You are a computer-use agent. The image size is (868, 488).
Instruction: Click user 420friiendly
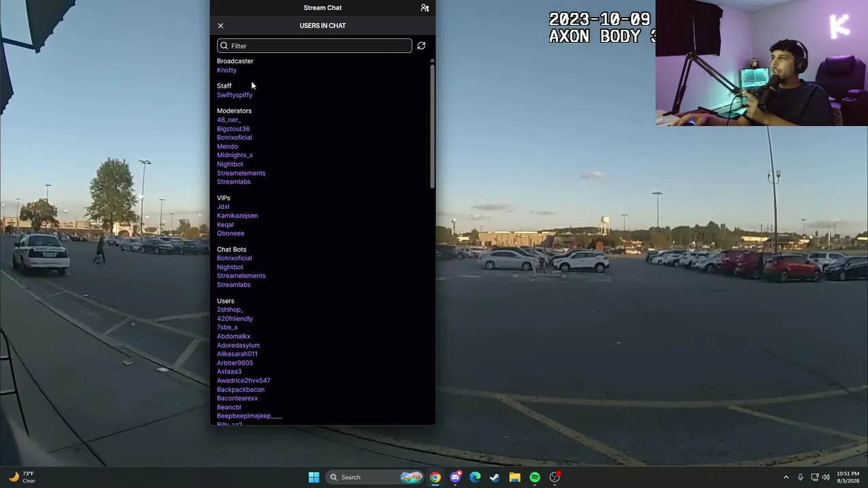235,319
